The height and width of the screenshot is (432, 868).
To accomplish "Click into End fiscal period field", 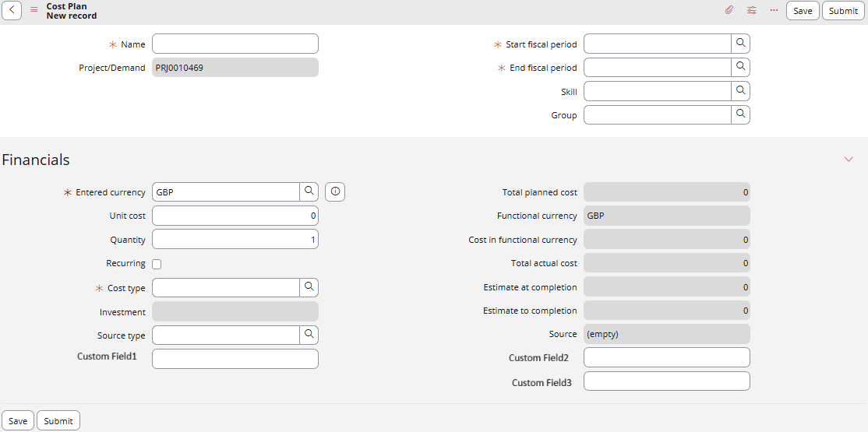I will point(658,68).
